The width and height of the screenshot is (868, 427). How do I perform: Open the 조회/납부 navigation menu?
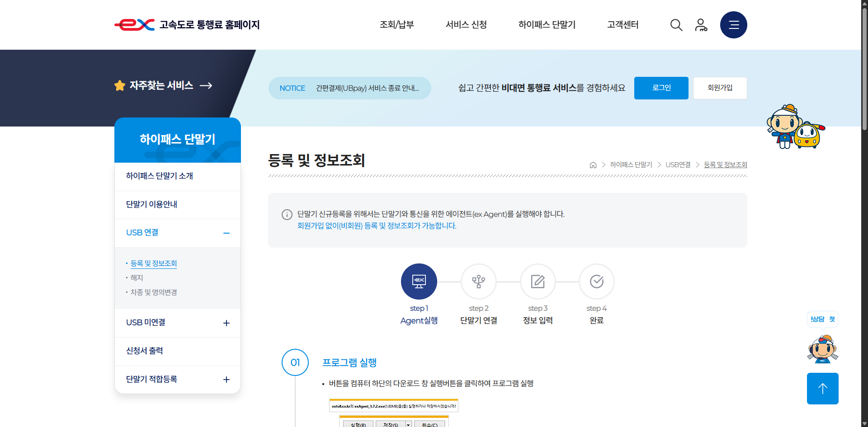(397, 25)
